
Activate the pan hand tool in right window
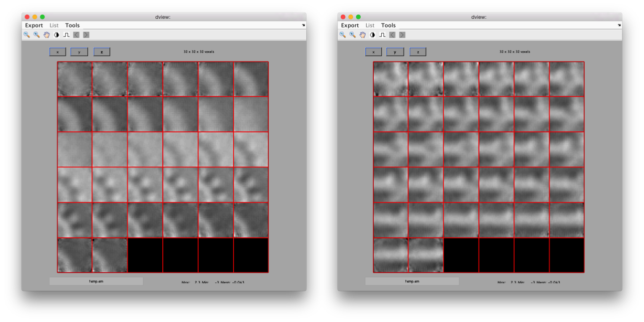point(363,35)
